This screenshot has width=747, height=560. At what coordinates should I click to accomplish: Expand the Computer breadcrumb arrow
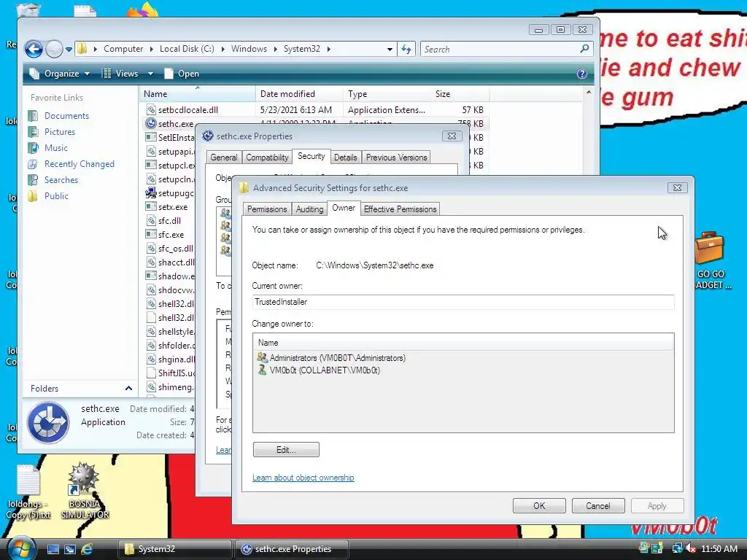click(152, 49)
